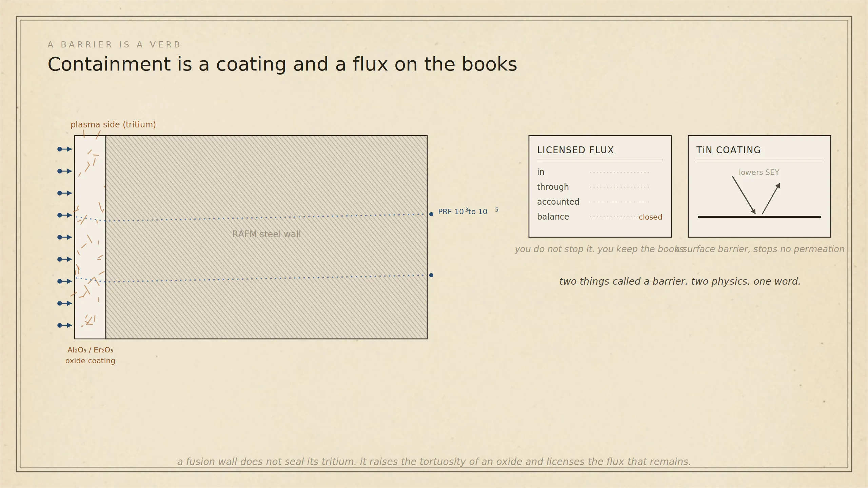Screen dimensions: 868x488
Task: Select 'surface barrier, stops no permeation' caption
Action: (759, 249)
